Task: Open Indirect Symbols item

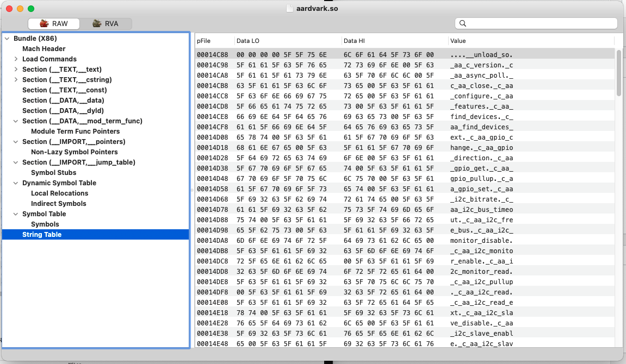Action: (59, 204)
